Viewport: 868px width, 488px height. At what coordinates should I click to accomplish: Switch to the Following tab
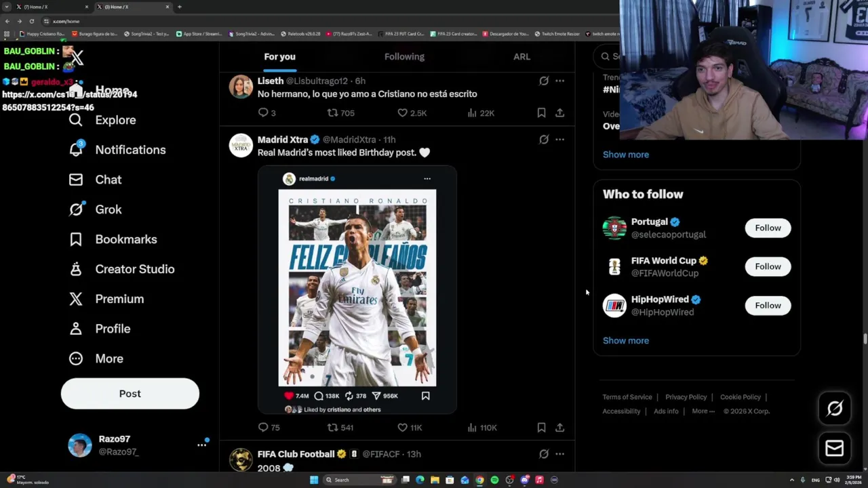[404, 57]
